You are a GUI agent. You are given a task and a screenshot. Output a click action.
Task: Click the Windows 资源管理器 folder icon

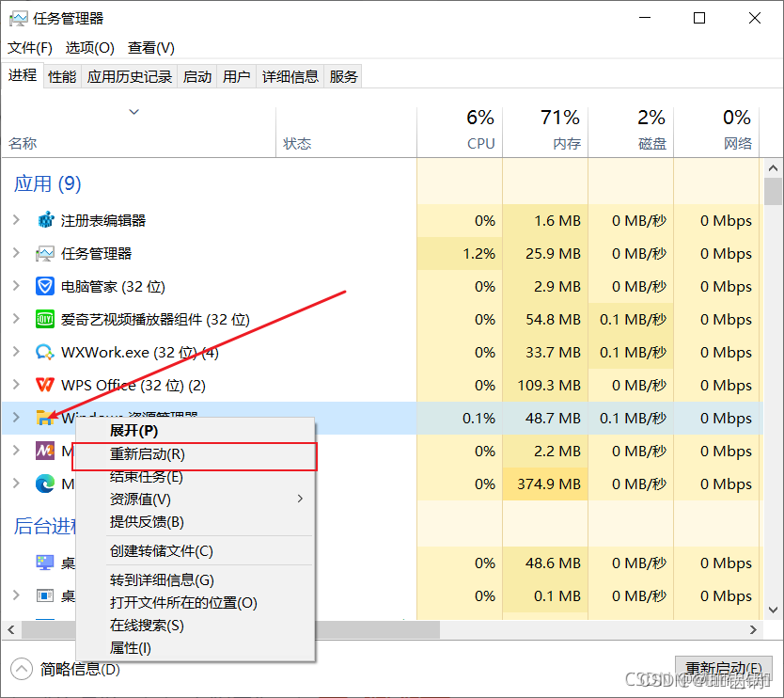click(x=43, y=418)
